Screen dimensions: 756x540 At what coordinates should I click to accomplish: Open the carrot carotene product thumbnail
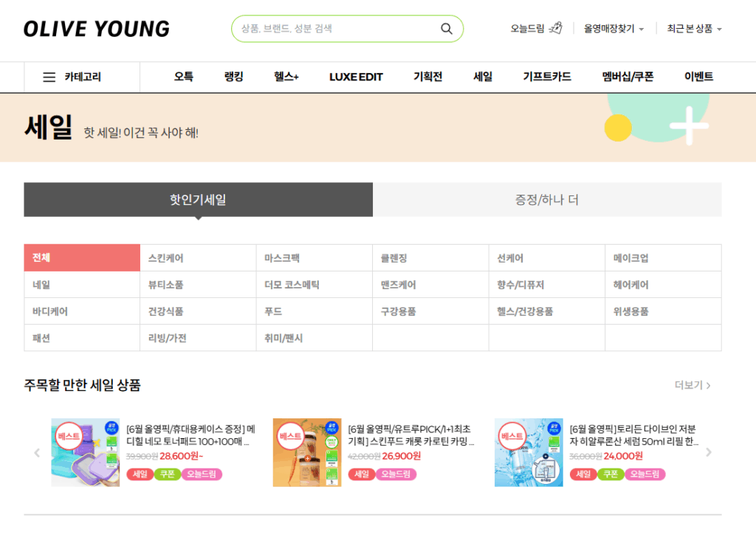[x=307, y=452]
